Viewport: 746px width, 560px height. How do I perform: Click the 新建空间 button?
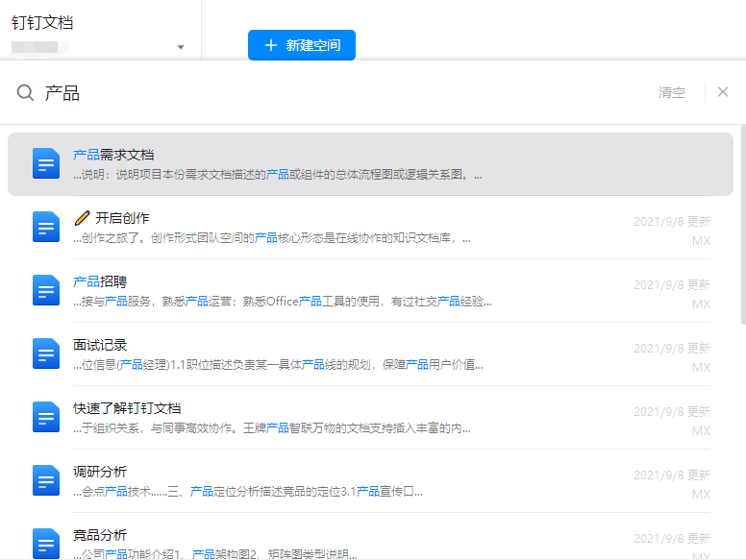(302, 45)
